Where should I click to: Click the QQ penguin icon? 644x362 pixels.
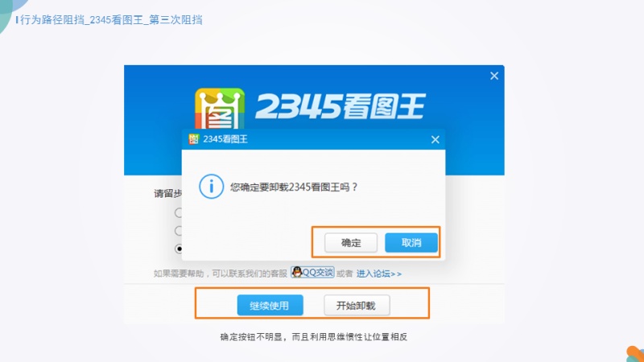297,272
